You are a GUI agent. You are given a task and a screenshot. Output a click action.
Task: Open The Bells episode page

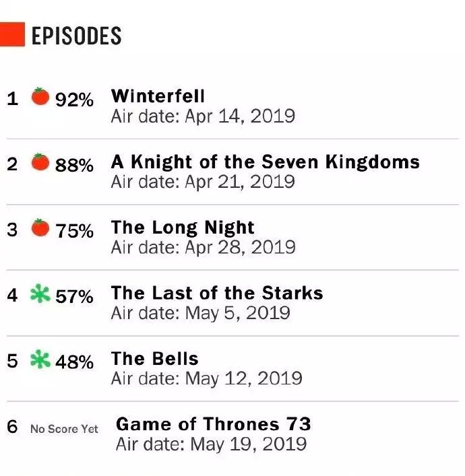[155, 359]
